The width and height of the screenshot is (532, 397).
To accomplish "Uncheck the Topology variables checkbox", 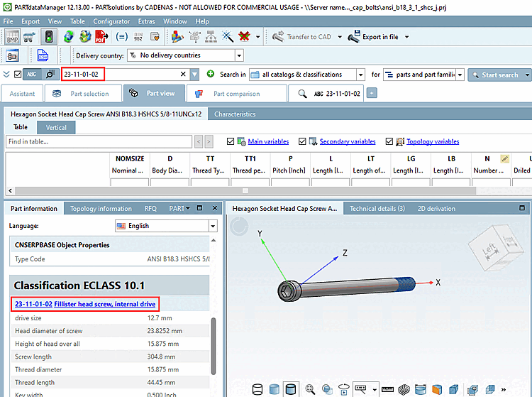I will click(389, 141).
